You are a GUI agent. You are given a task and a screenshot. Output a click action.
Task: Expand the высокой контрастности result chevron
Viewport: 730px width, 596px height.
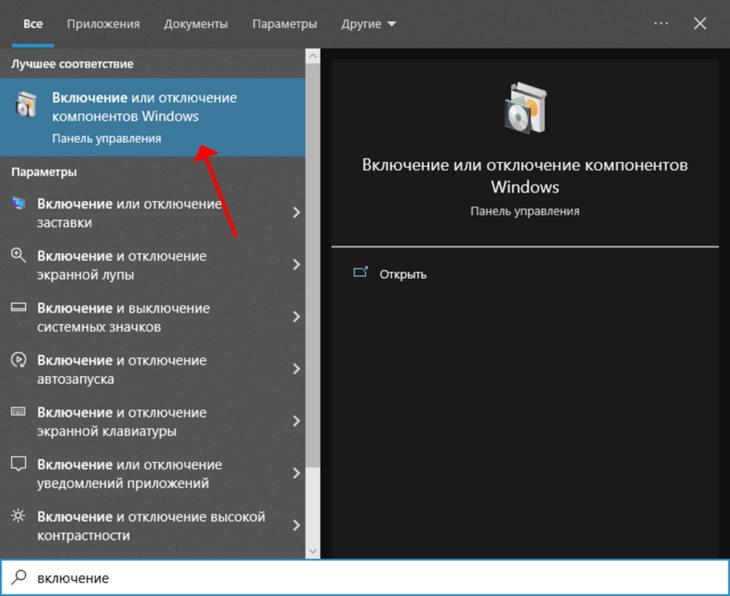coord(297,526)
